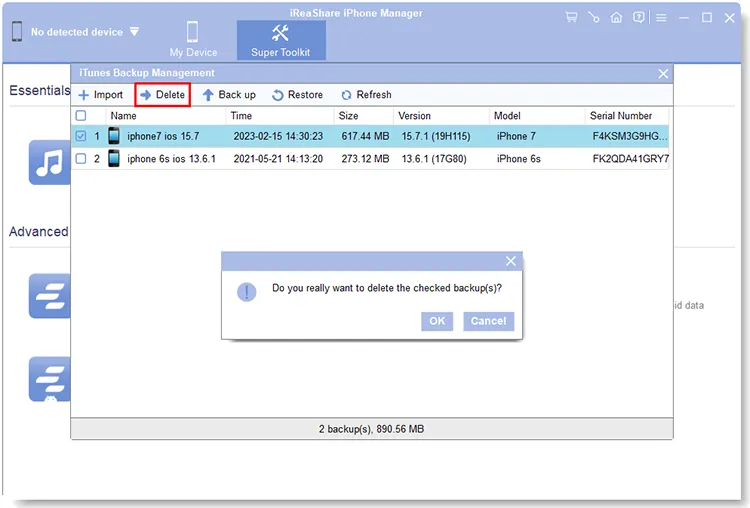Viewport: 750px width, 508px height.
Task: Select the iphone 6s ios 13.6.1 name cell
Action: coord(171,159)
